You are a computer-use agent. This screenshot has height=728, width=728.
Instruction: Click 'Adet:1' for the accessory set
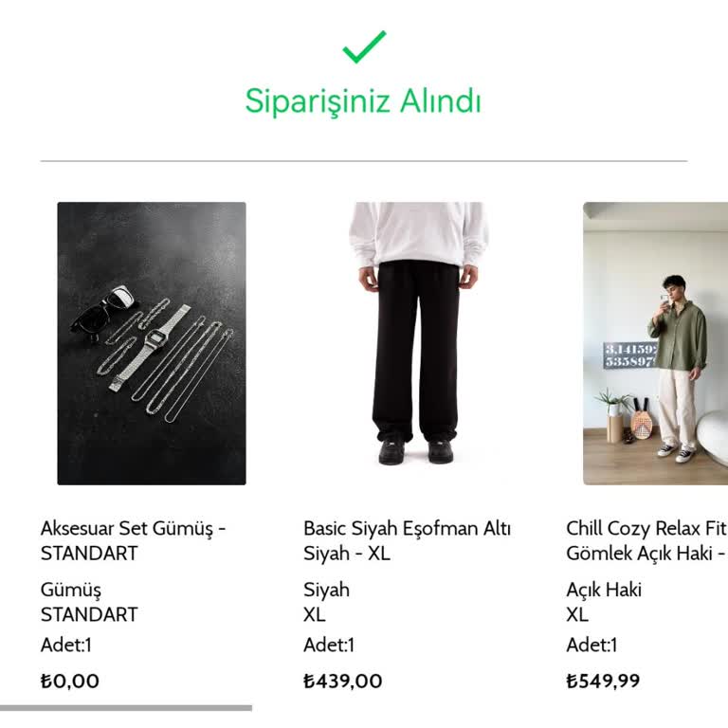(x=66, y=646)
